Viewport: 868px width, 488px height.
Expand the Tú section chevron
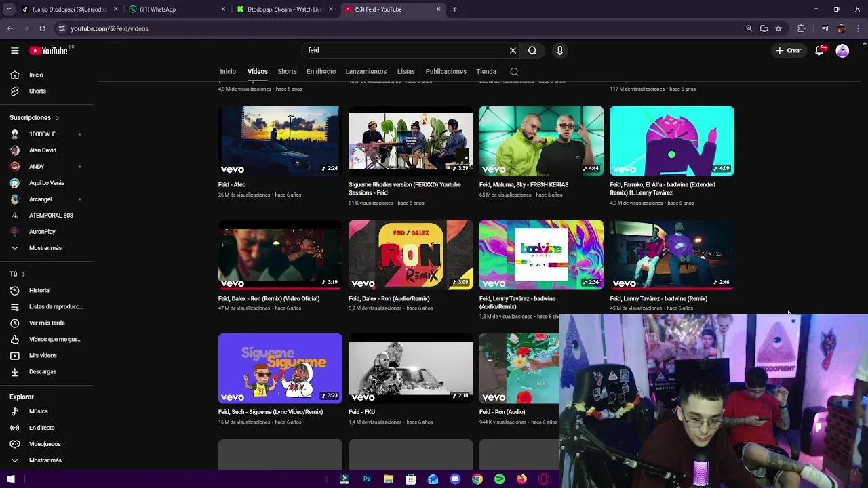[23, 274]
